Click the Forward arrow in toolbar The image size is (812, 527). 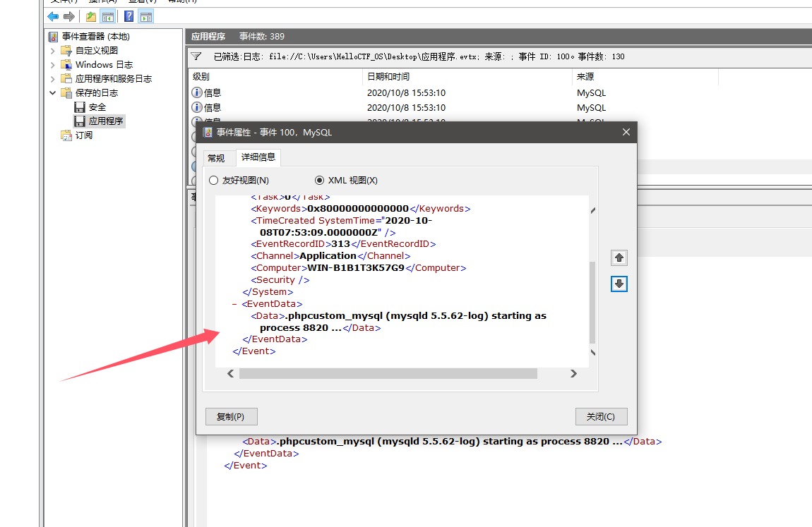(69, 16)
